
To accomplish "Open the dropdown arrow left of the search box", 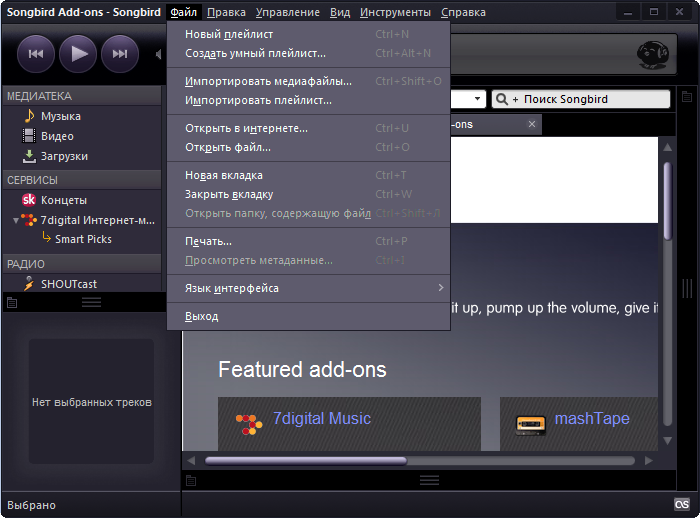I will [x=477, y=99].
